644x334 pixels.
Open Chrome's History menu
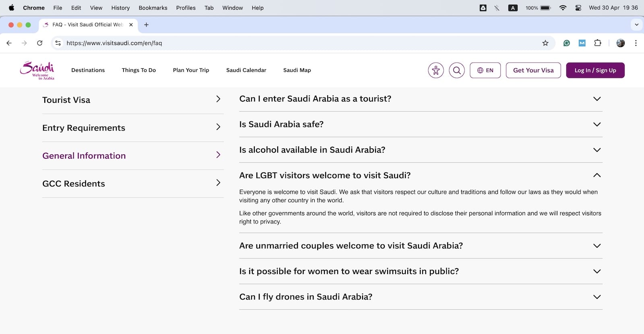click(x=120, y=8)
